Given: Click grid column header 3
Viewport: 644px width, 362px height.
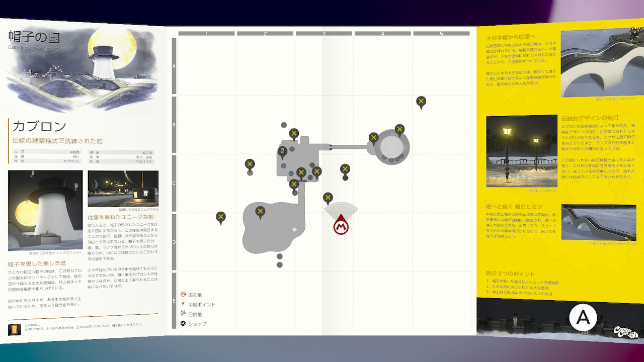Looking at the screenshot, I should click(x=324, y=34).
